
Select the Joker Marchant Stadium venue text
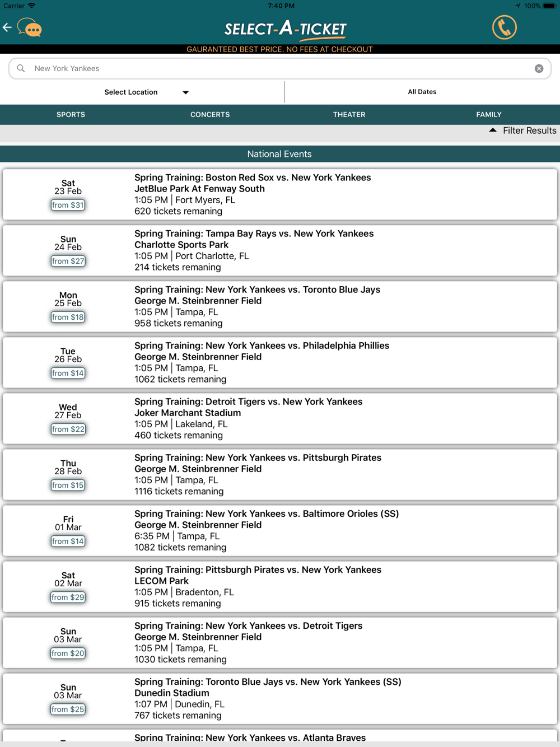point(188,413)
